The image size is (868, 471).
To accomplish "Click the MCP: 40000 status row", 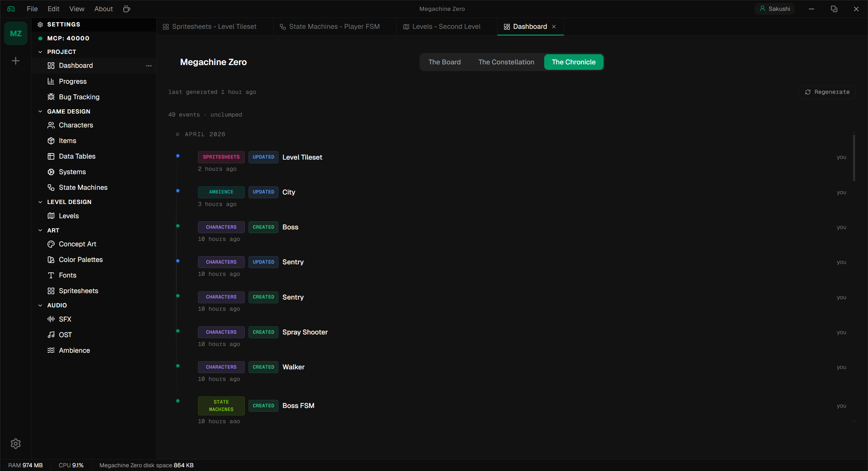I will click(94, 38).
